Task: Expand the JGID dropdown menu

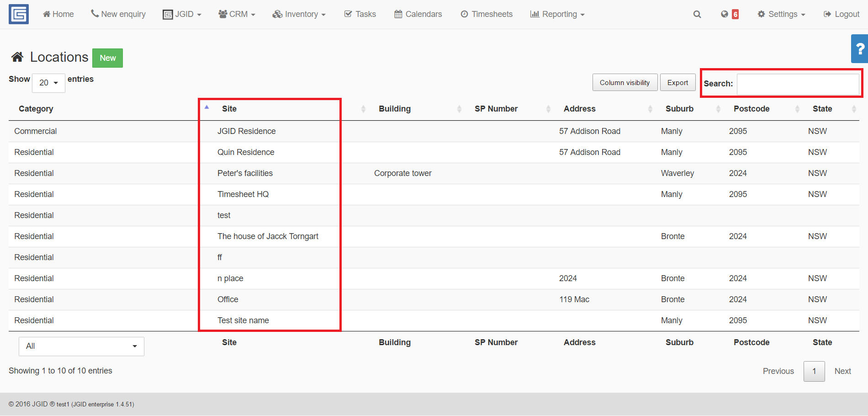Action: click(182, 14)
